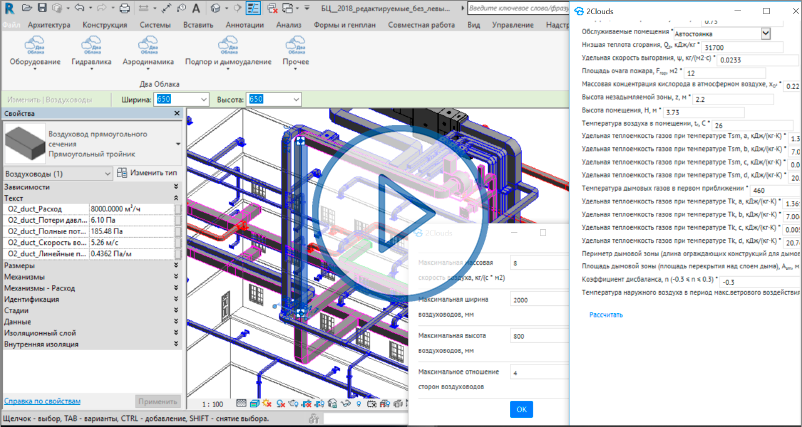Open the Воздуховоды (1) filter dropdown
The height and width of the screenshot is (427, 802).
coord(107,174)
